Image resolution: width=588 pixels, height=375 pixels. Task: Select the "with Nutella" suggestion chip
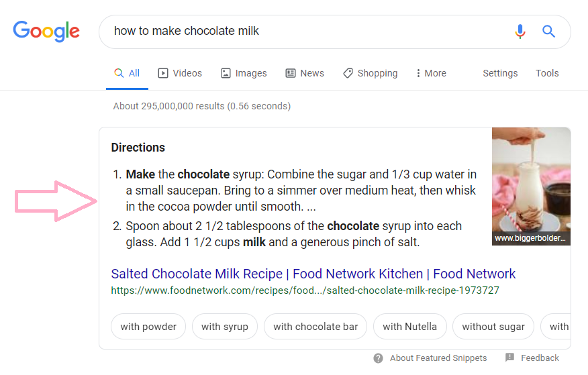tap(409, 327)
